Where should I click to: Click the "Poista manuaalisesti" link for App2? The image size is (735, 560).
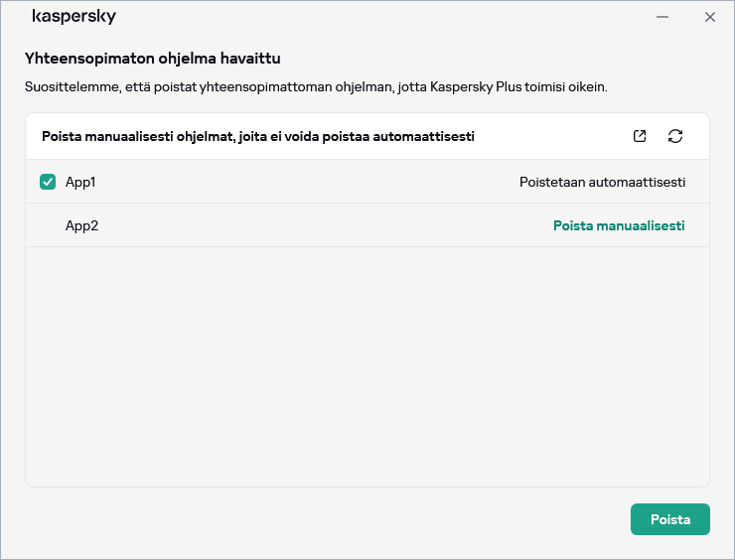618,225
